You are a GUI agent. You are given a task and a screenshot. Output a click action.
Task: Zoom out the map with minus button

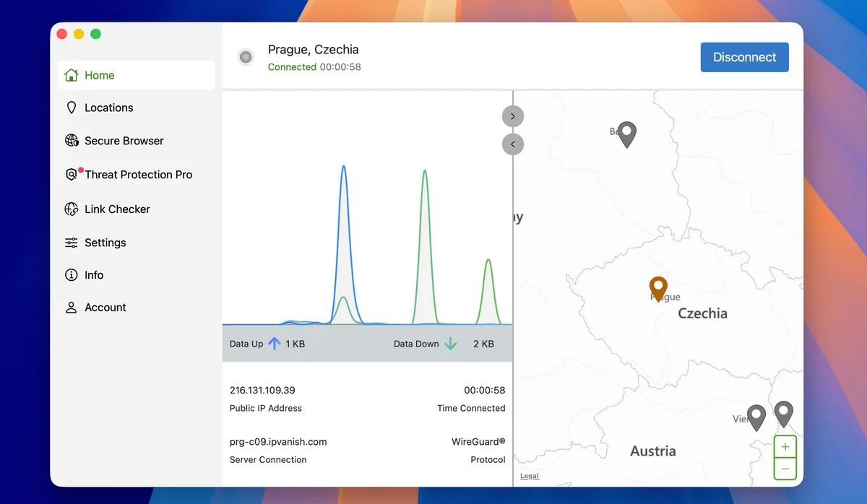pyautogui.click(x=785, y=469)
